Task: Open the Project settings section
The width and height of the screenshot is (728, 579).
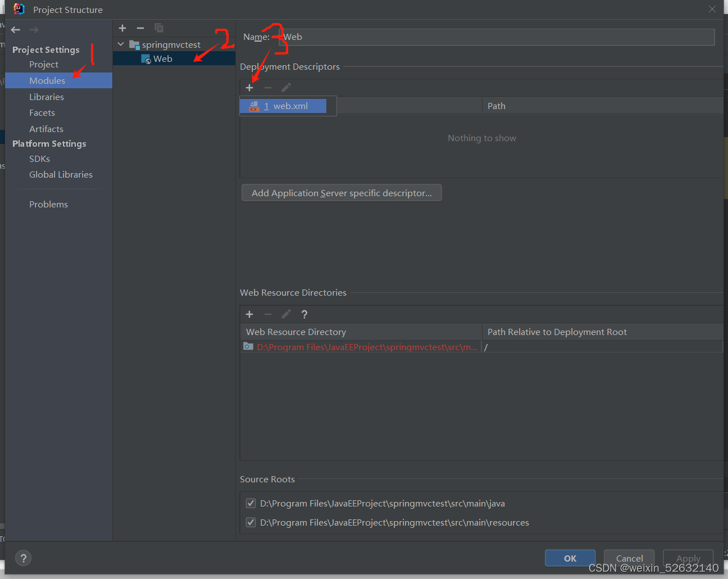Action: [44, 64]
